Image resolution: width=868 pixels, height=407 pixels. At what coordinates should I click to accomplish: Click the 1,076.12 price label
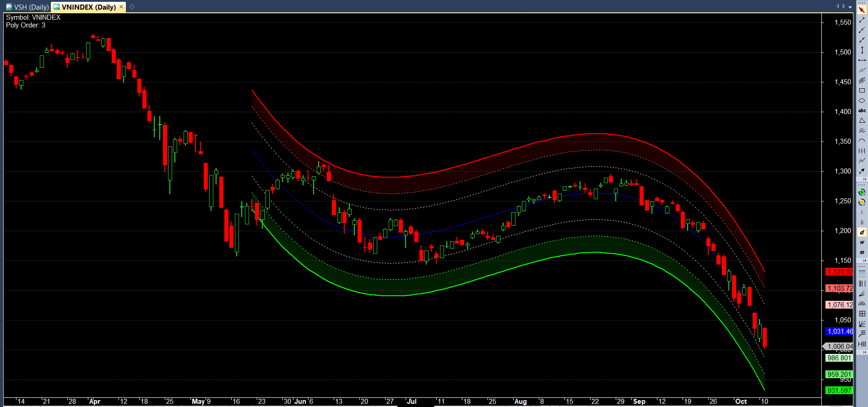click(839, 305)
